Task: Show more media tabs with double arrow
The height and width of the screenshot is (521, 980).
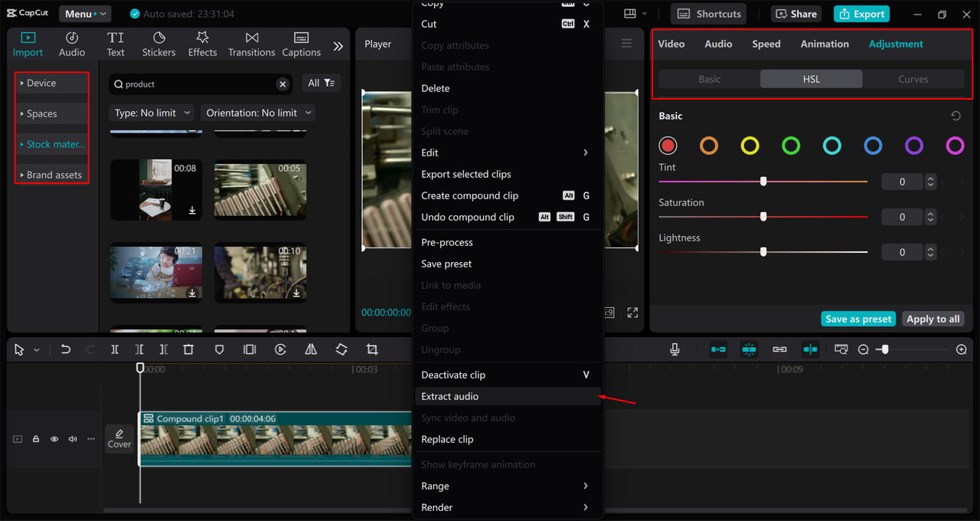Action: tap(338, 46)
